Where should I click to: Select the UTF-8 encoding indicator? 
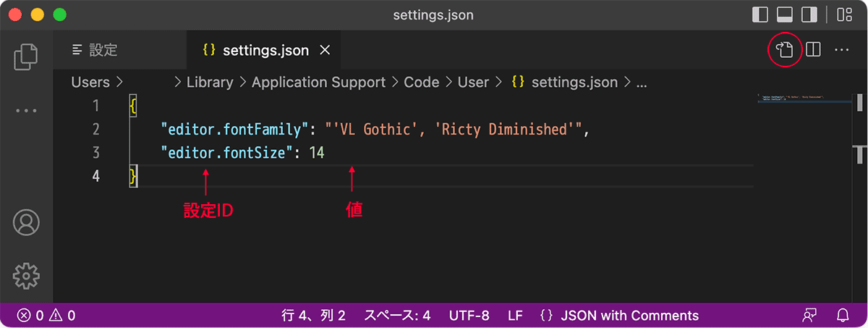click(469, 316)
